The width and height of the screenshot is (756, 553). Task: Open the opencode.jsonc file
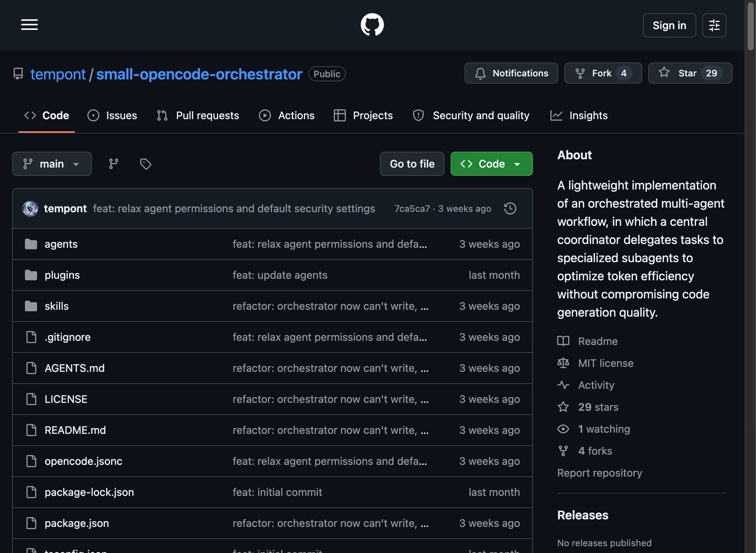click(x=84, y=461)
